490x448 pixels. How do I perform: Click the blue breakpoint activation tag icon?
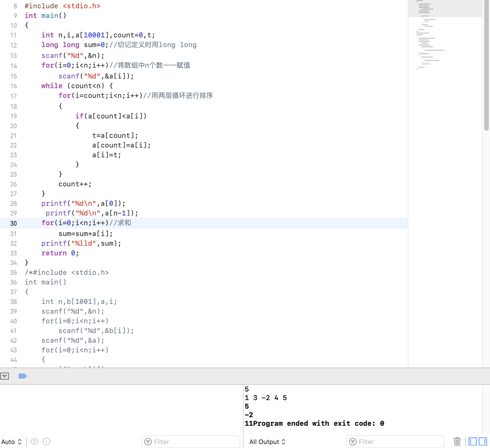point(23,376)
